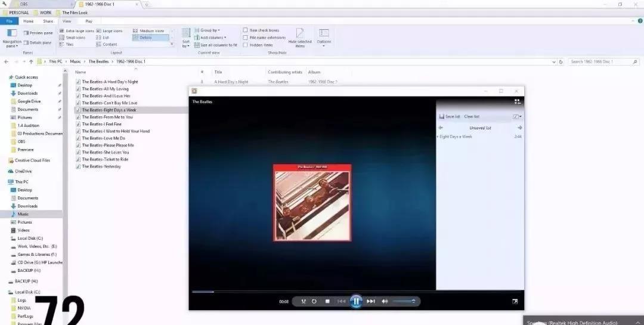Screen dimensions: 644x325
Task: Toggle shuffle mode in media player
Action: point(304,301)
